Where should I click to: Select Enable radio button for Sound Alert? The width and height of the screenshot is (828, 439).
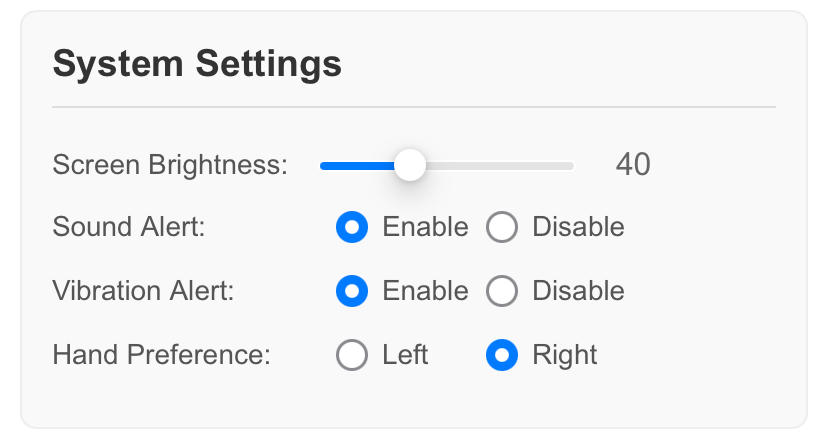[x=352, y=227]
